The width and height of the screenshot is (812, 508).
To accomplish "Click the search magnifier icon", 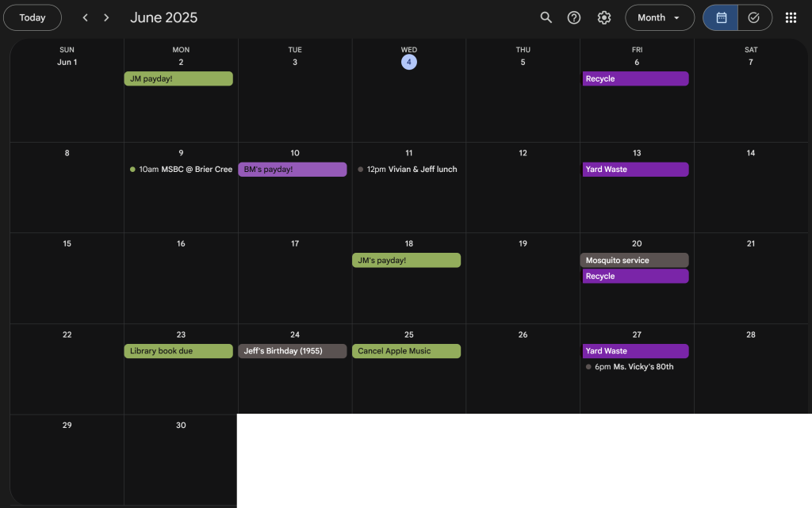I will 546,17.
